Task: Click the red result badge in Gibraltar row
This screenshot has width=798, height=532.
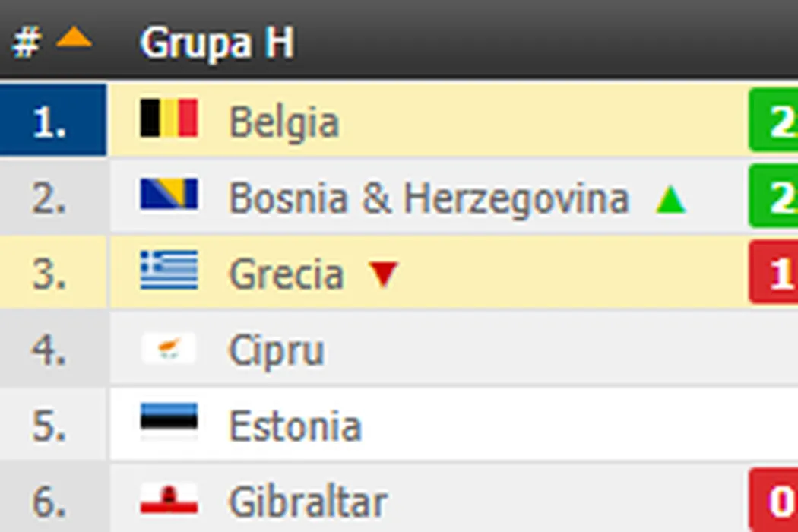Action: tap(774, 501)
